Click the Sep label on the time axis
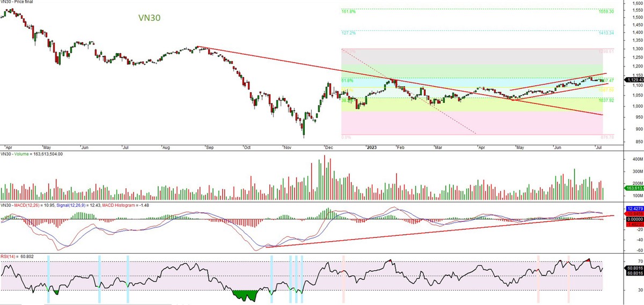The image size is (644, 305). [209, 146]
